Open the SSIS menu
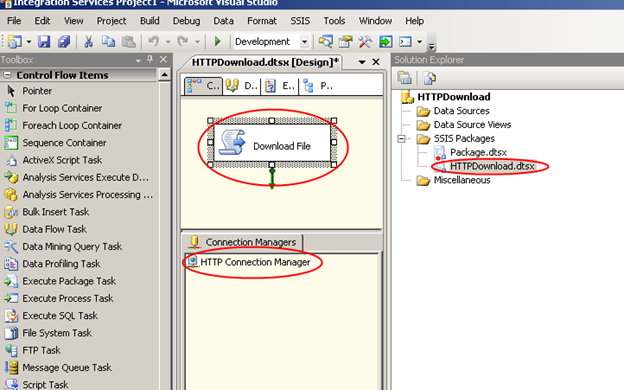 pos(300,21)
